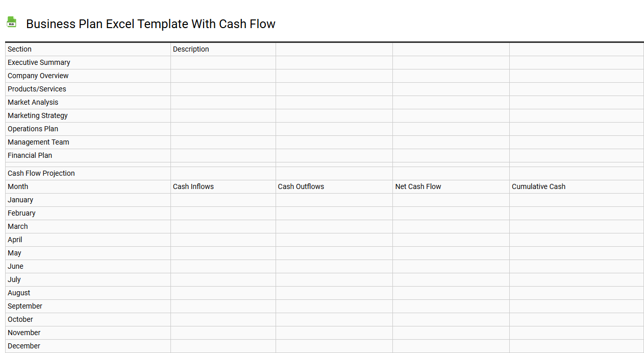The width and height of the screenshot is (644, 353).
Task: Click the Marketing Strategy cell
Action: click(37, 115)
